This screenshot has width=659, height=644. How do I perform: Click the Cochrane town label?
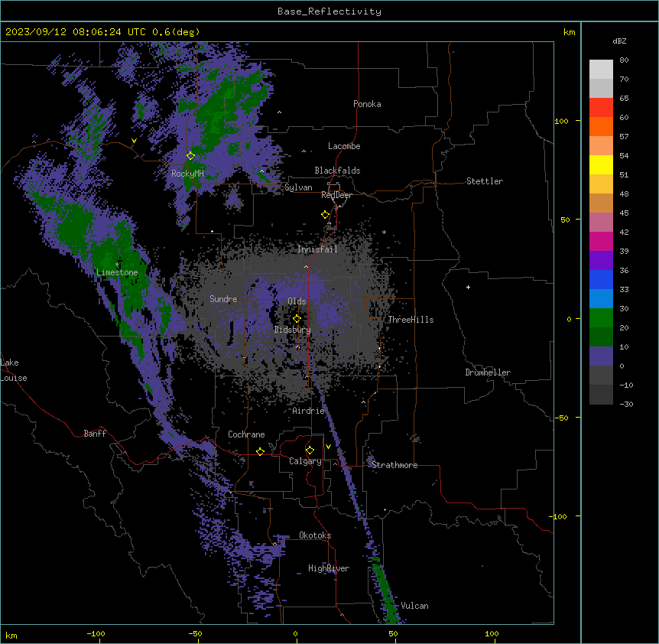pos(246,434)
